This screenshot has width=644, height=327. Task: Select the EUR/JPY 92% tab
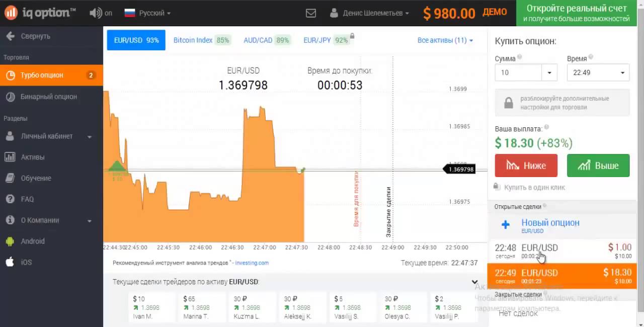pyautogui.click(x=327, y=40)
